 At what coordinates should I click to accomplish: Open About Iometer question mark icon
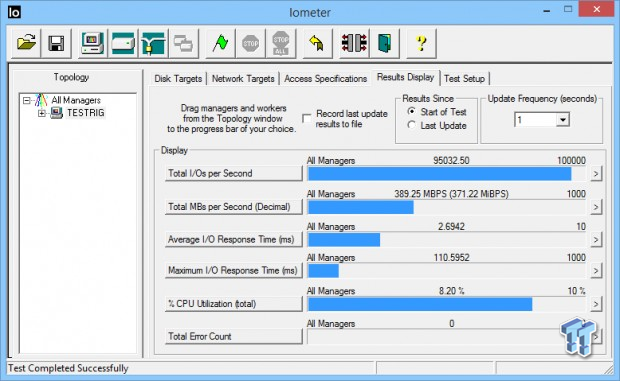(422, 43)
